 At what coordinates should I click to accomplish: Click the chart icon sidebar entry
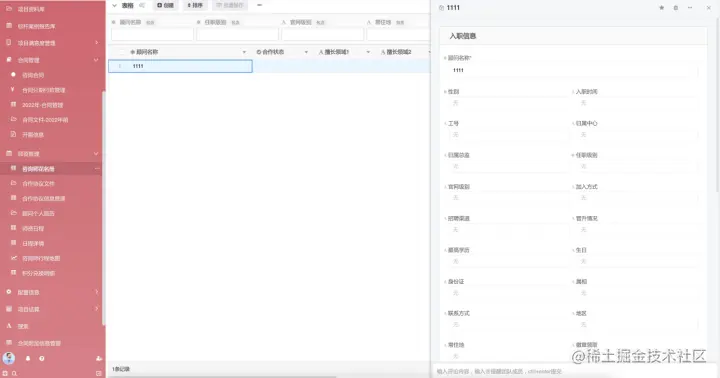click(x=13, y=258)
